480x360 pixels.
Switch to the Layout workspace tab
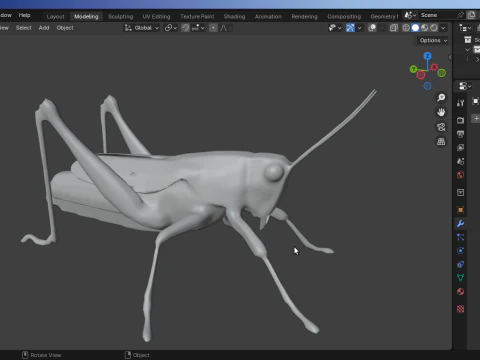pos(55,16)
